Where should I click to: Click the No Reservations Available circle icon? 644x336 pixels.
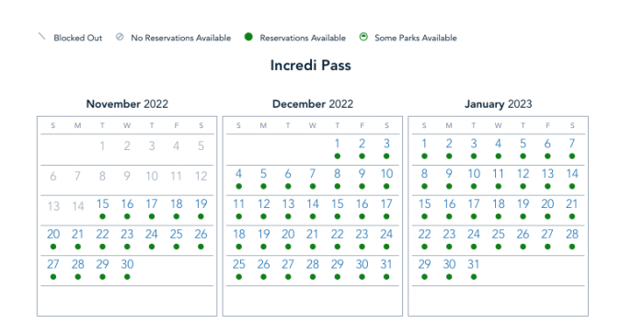[120, 37]
